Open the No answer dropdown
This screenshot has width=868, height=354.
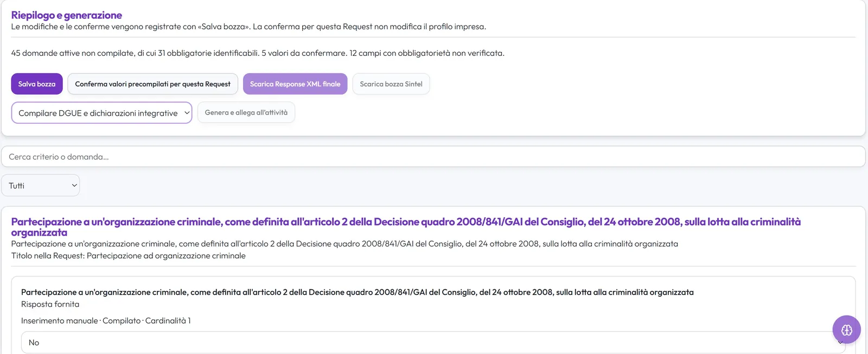433,343
